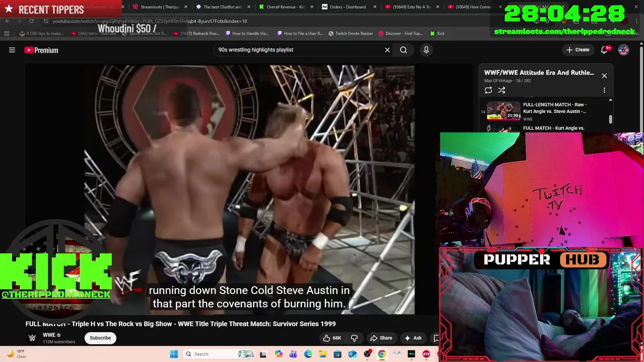Close the playlist panel
644x362 pixels.
(604, 75)
